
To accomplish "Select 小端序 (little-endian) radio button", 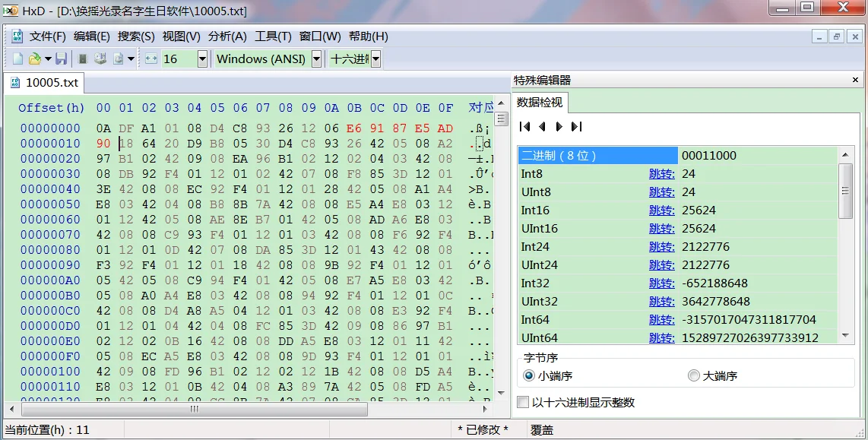I will [x=528, y=375].
